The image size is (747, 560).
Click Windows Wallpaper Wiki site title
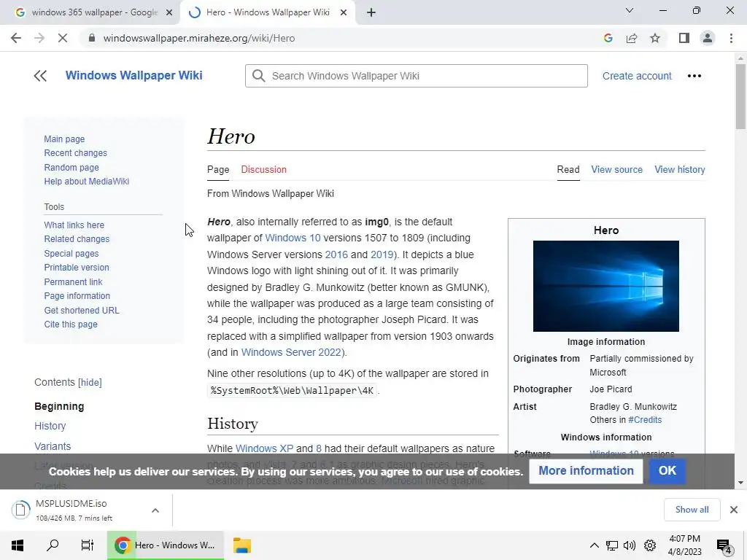pos(134,75)
